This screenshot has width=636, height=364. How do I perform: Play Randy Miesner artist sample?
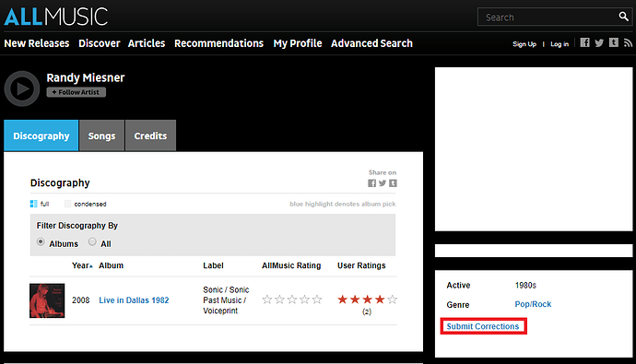pos(22,88)
